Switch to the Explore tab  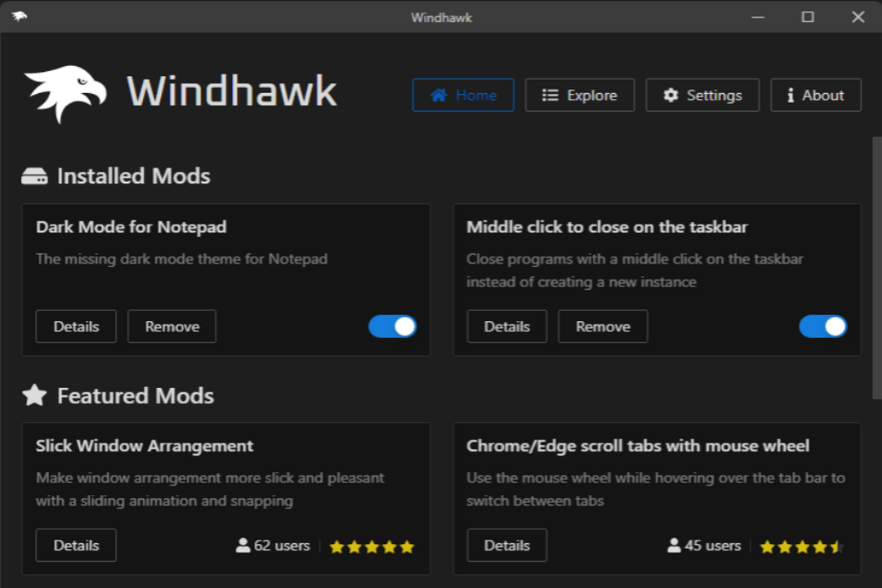[580, 95]
